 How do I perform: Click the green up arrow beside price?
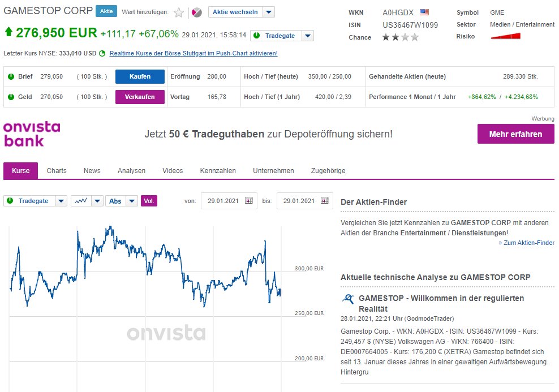[x=8, y=32]
